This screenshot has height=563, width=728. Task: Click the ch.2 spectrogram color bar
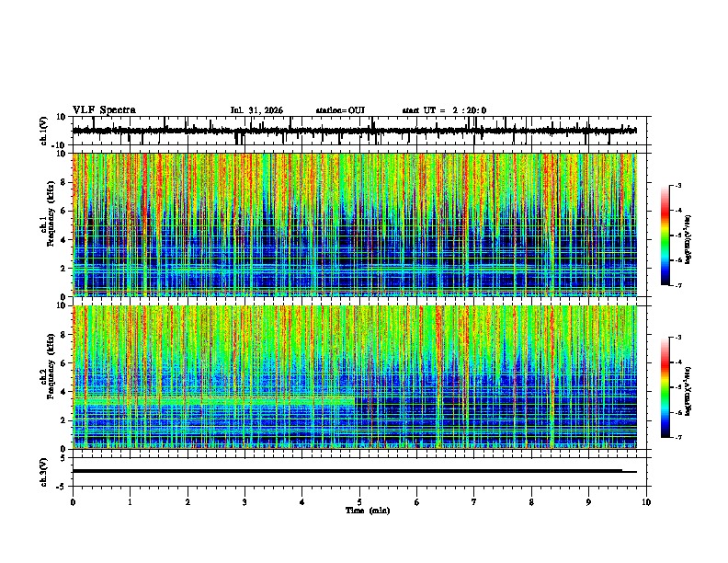[x=665, y=387]
